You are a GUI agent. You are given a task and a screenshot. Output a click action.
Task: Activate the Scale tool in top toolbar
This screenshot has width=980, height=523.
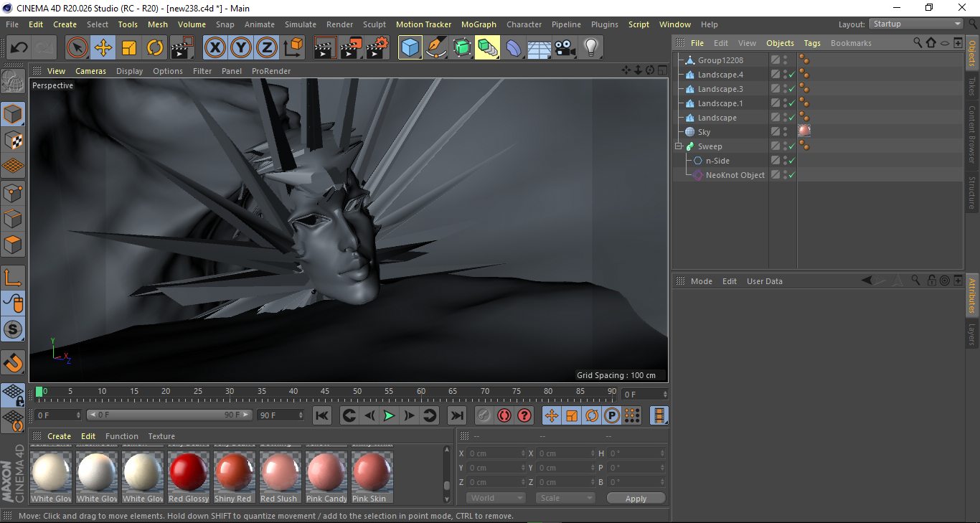tap(129, 48)
